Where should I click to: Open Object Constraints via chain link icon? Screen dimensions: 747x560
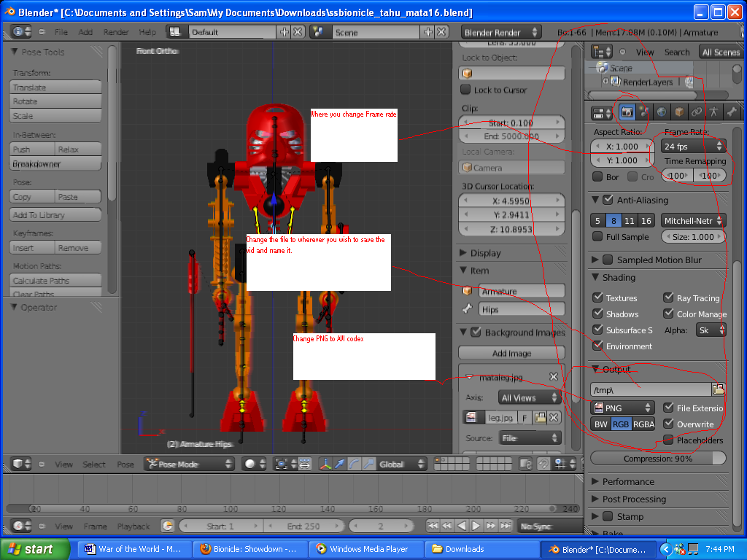(x=697, y=112)
